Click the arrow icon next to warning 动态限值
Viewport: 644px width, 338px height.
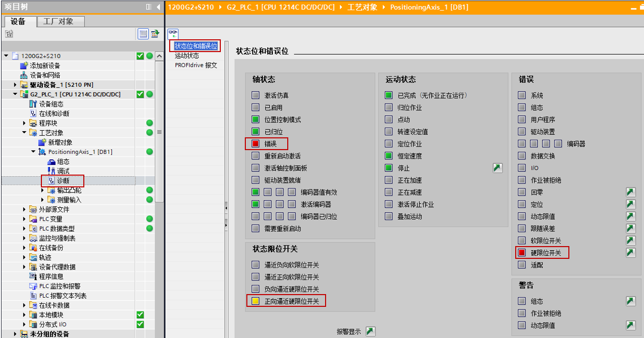click(x=631, y=325)
